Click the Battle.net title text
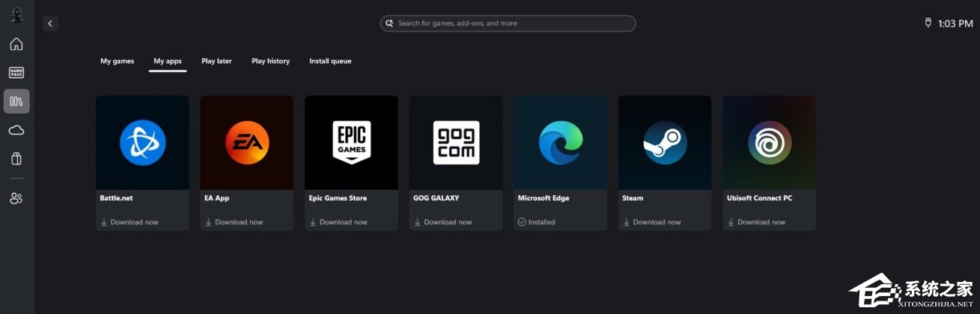The height and width of the screenshot is (314, 980). pos(116,198)
